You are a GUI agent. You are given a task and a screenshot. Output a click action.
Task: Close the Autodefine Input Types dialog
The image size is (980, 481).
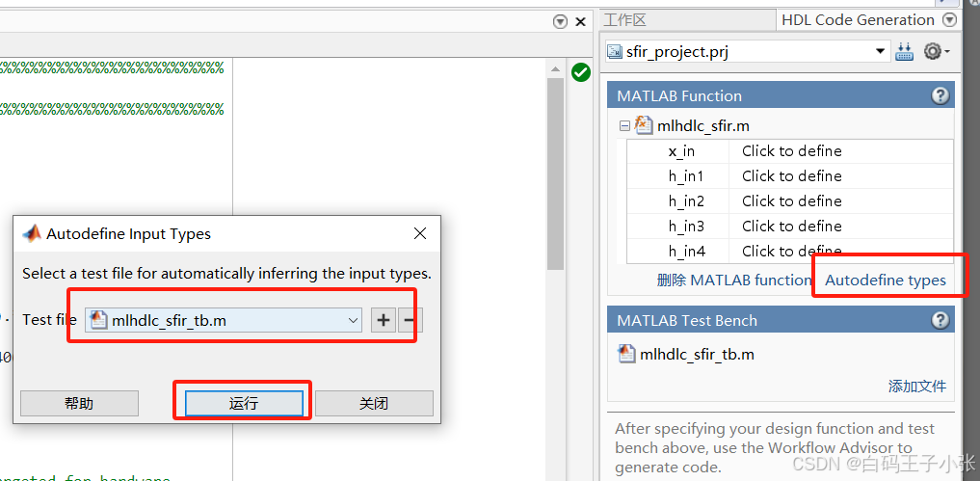coord(420,234)
